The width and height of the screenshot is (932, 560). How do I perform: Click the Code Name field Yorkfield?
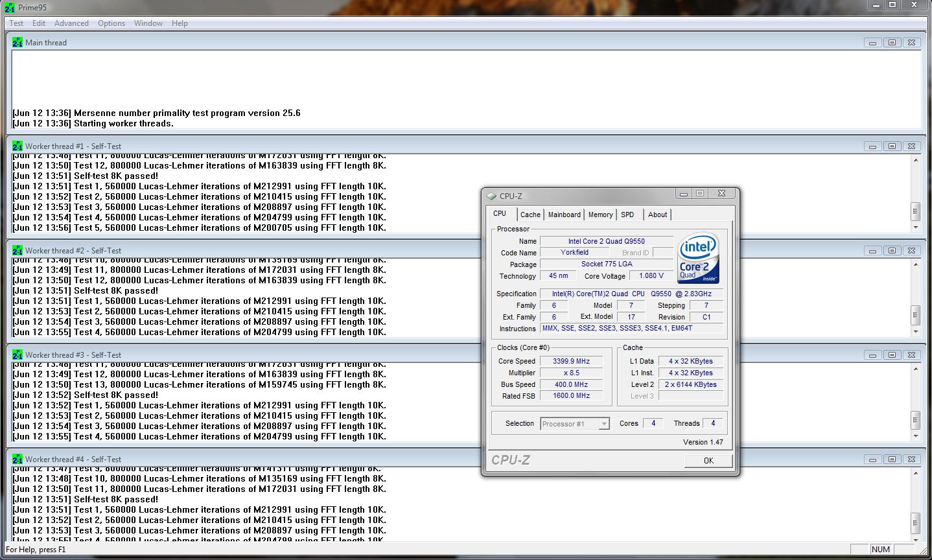(574, 252)
